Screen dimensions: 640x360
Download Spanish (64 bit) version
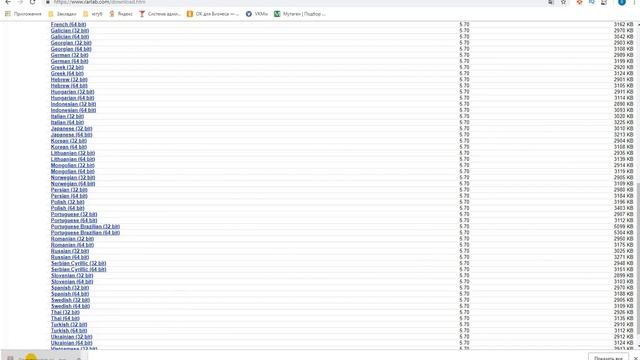[x=70, y=294]
